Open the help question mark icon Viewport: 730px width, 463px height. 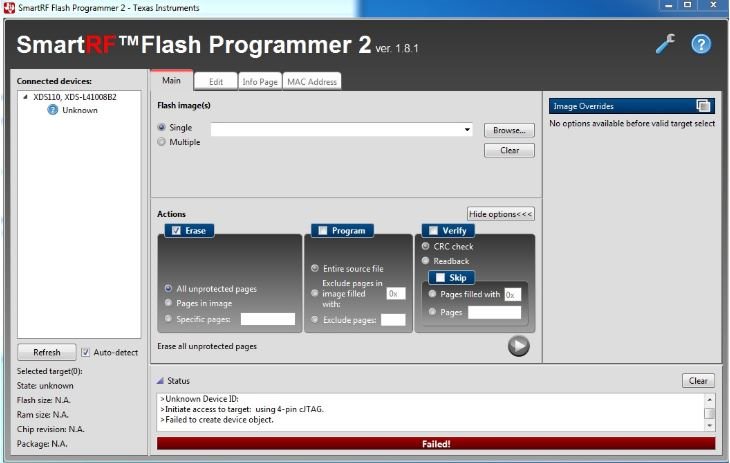[x=701, y=44]
